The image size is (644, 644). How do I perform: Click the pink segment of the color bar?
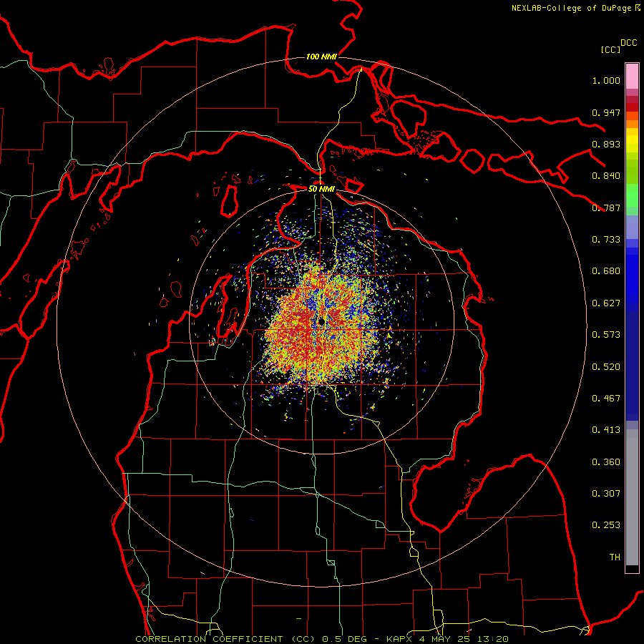pos(632,77)
